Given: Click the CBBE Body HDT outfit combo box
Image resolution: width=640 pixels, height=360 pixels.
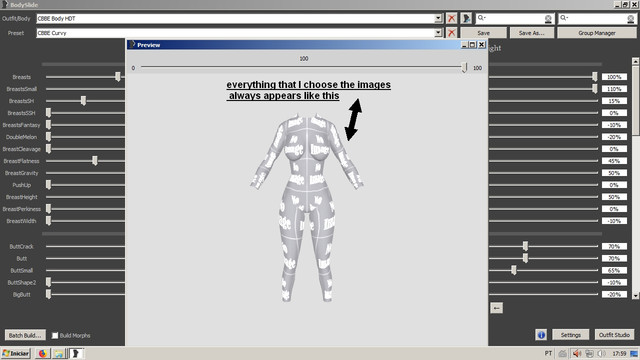Looking at the screenshot, I should coord(239,18).
